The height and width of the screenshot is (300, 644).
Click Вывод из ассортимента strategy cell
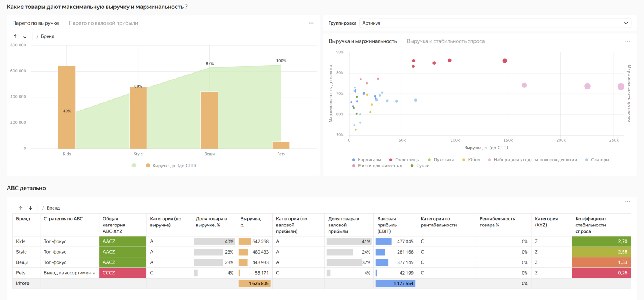click(x=69, y=273)
